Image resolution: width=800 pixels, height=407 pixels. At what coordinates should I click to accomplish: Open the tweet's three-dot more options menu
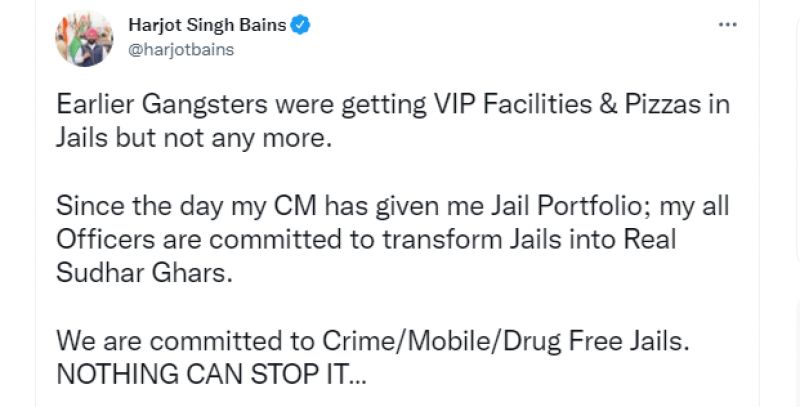coord(727,25)
